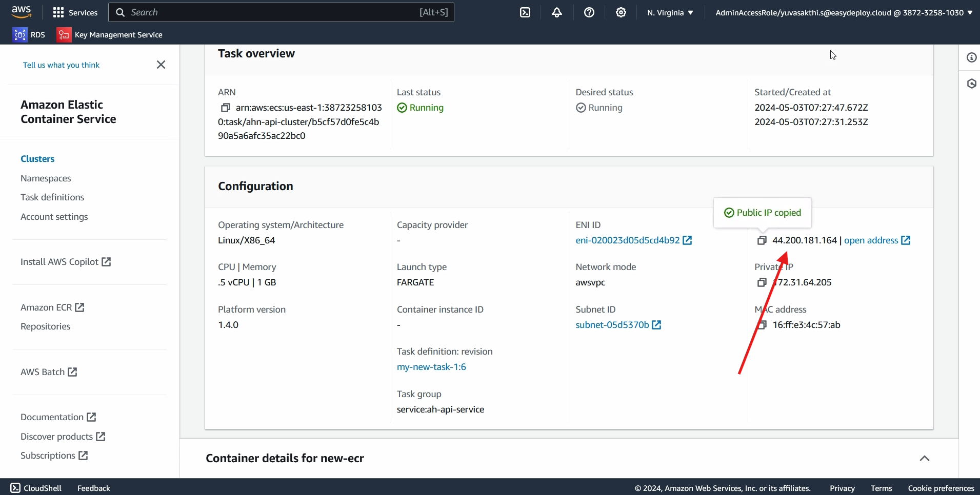Viewport: 980px width, 495px height.
Task: Click the external icon beside open address
Action: (x=906, y=240)
